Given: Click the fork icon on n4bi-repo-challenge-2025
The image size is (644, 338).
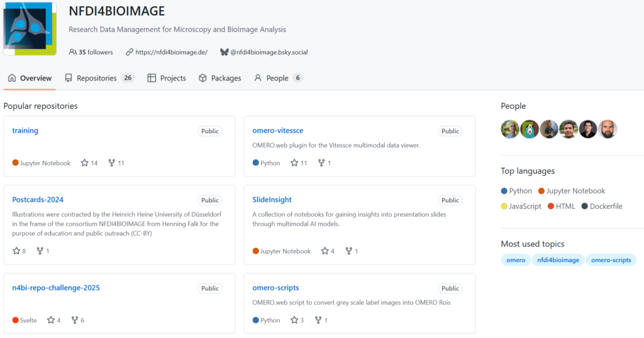Looking at the screenshot, I should click(74, 320).
